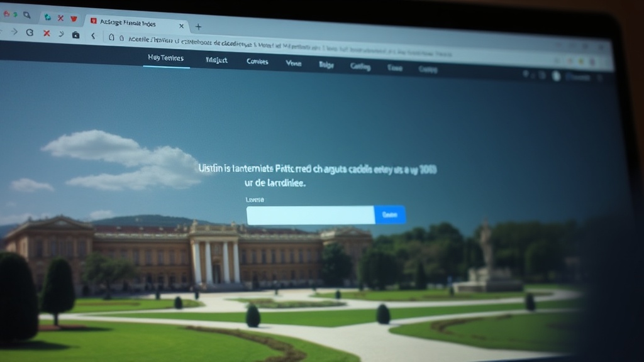This screenshot has height=362, width=644.
Task: Open the sixth site nav item 'Cotfing'
Action: coord(360,67)
